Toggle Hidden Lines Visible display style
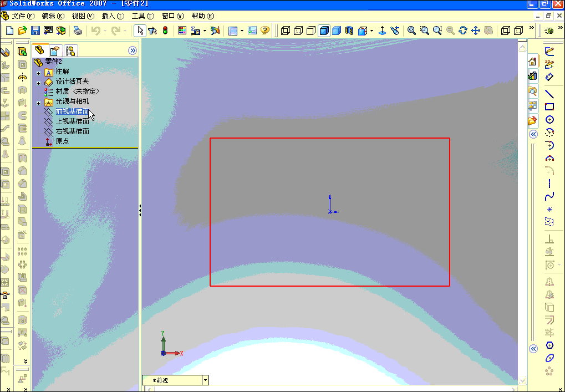Viewport: 565px width, 392px height. [298, 30]
